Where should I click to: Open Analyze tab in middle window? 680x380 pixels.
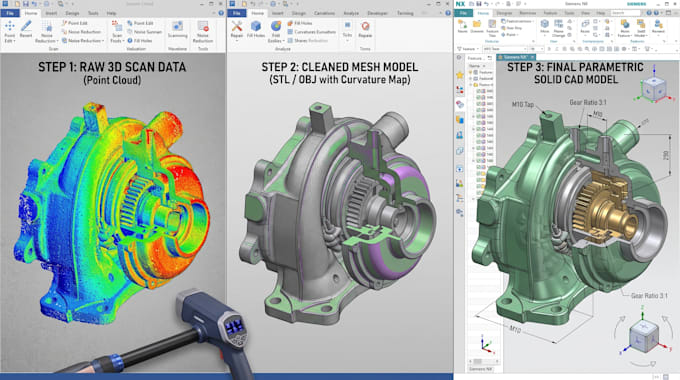(x=351, y=13)
